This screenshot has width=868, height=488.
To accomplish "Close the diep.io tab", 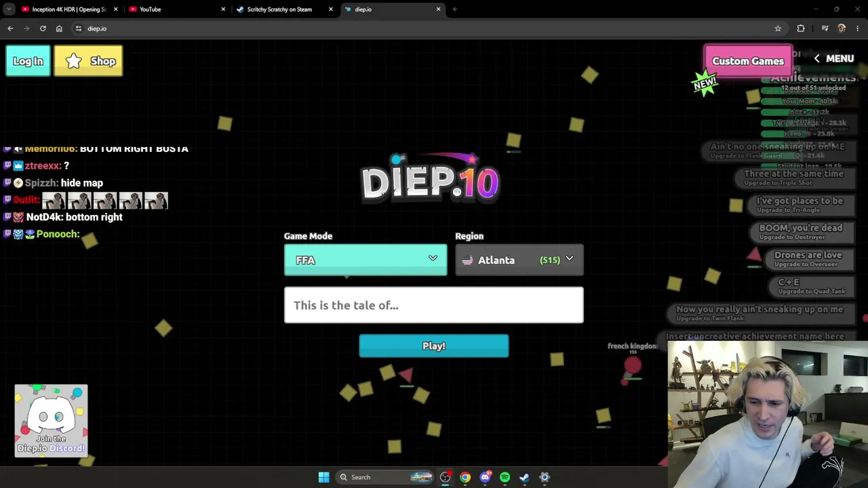I will pos(438,9).
